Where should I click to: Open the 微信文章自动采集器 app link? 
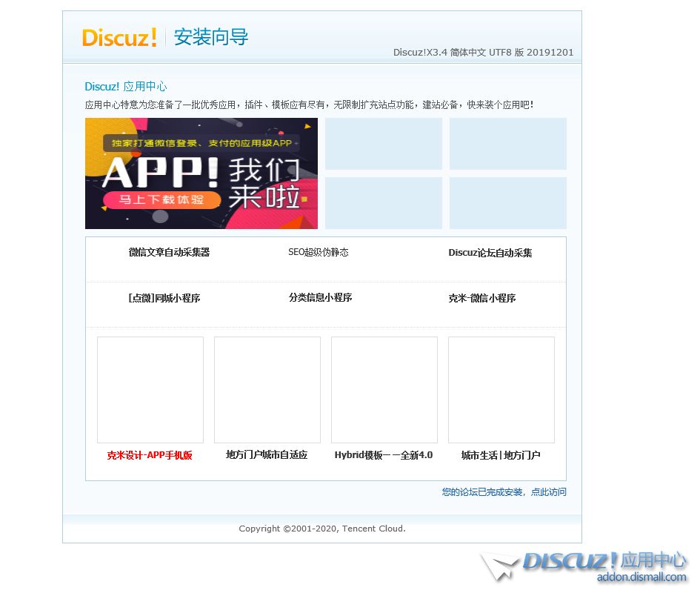click(169, 253)
